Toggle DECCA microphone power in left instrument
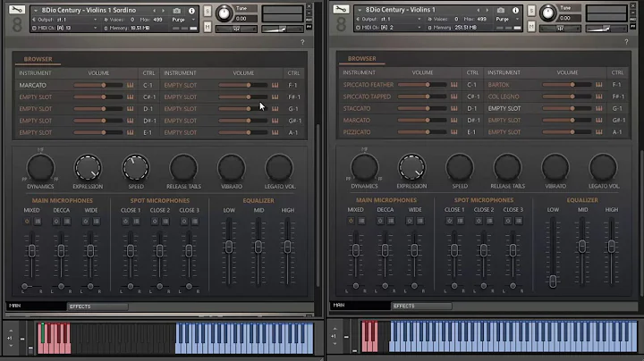This screenshot has height=361, width=644. pyautogui.click(x=56, y=222)
